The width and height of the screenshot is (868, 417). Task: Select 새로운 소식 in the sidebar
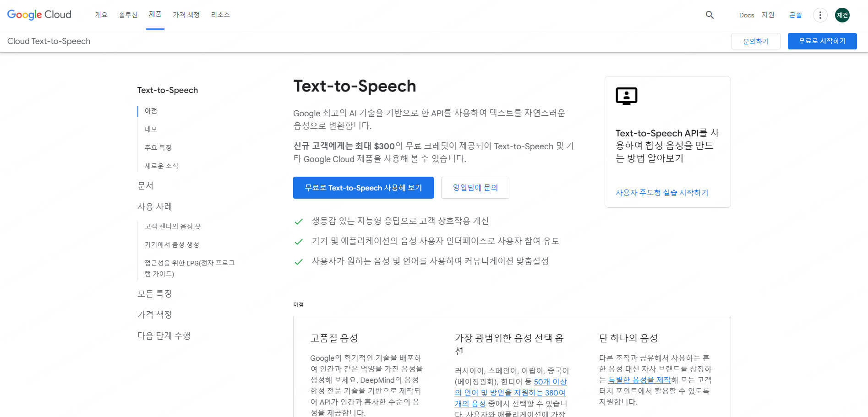click(161, 166)
